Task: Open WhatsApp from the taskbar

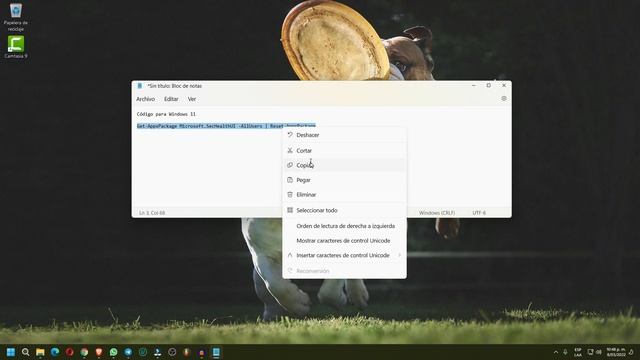Action: (113, 352)
